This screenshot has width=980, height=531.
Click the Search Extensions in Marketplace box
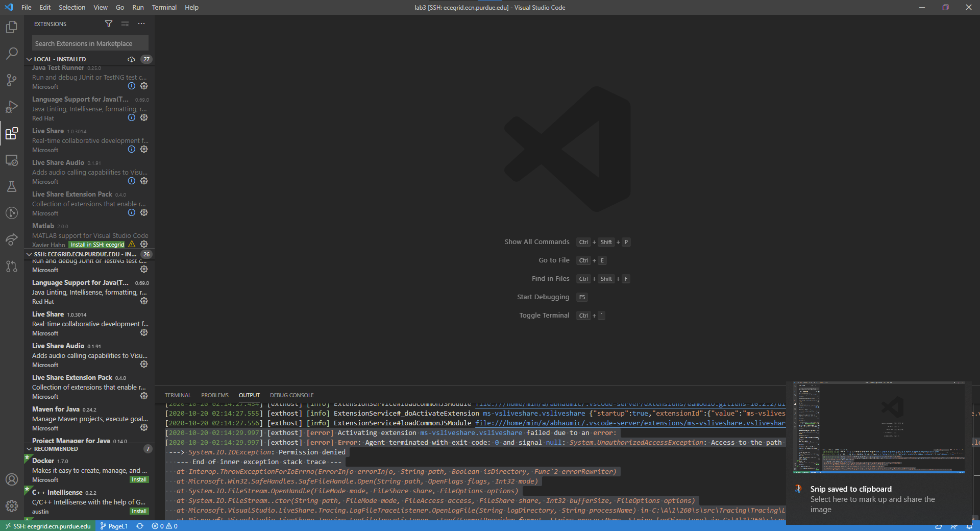[x=90, y=44]
